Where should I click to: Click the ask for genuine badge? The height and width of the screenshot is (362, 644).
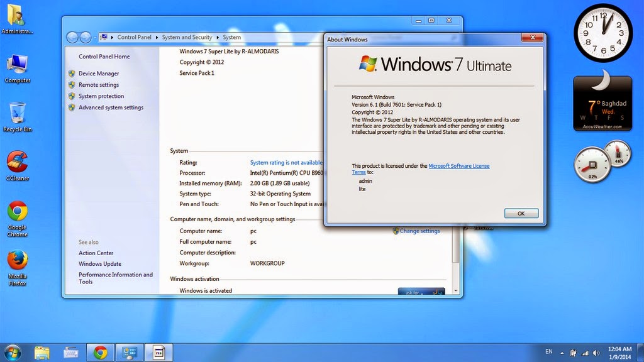pos(421,291)
